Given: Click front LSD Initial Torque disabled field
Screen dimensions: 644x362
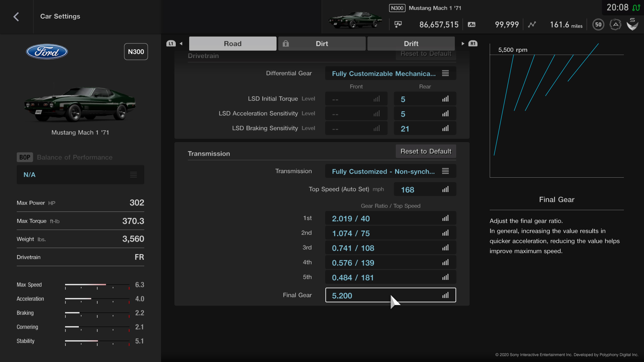Looking at the screenshot, I should point(356,99).
